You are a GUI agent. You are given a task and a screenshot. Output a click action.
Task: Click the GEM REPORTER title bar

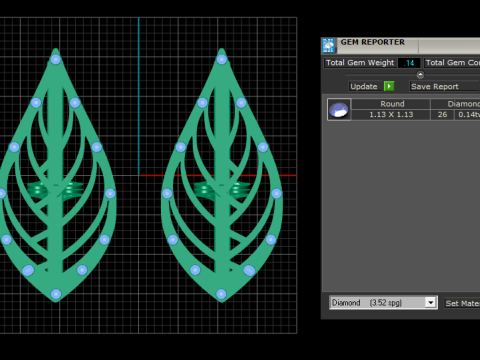[x=408, y=45]
